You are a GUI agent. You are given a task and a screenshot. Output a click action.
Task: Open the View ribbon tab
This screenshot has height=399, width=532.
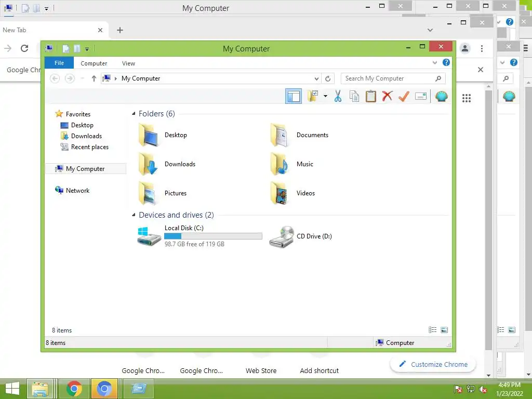coord(129,63)
